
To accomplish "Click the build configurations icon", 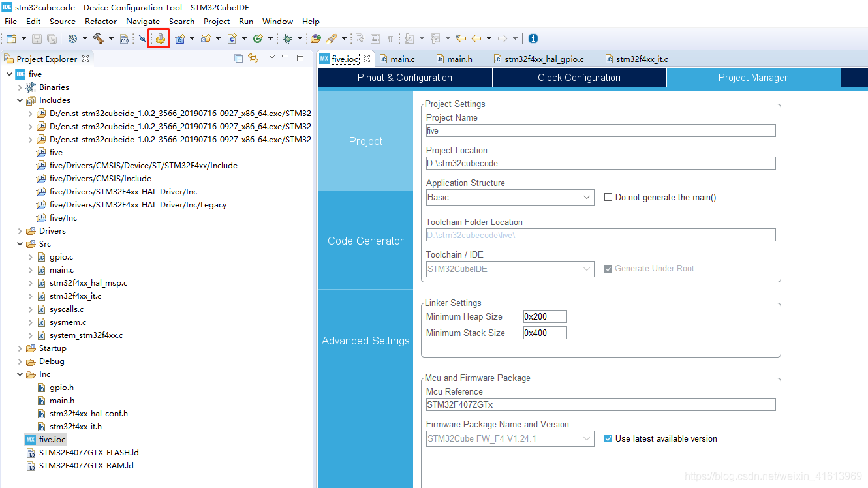I will [x=72, y=38].
